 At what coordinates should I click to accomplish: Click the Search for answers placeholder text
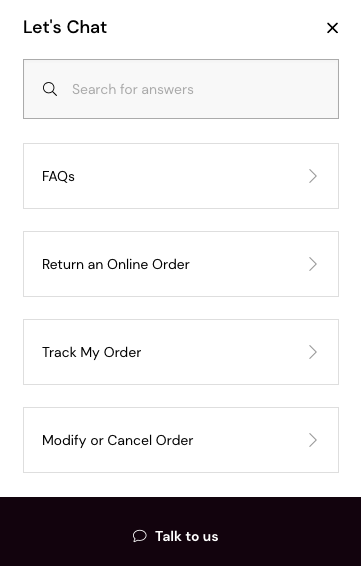point(132,89)
